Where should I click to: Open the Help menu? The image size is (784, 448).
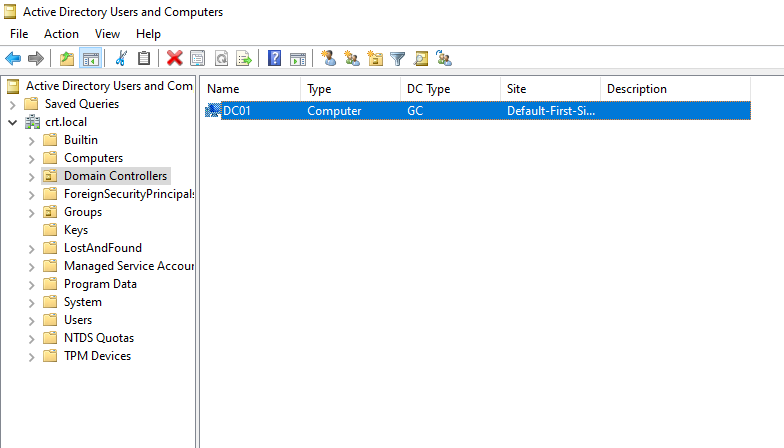click(148, 34)
